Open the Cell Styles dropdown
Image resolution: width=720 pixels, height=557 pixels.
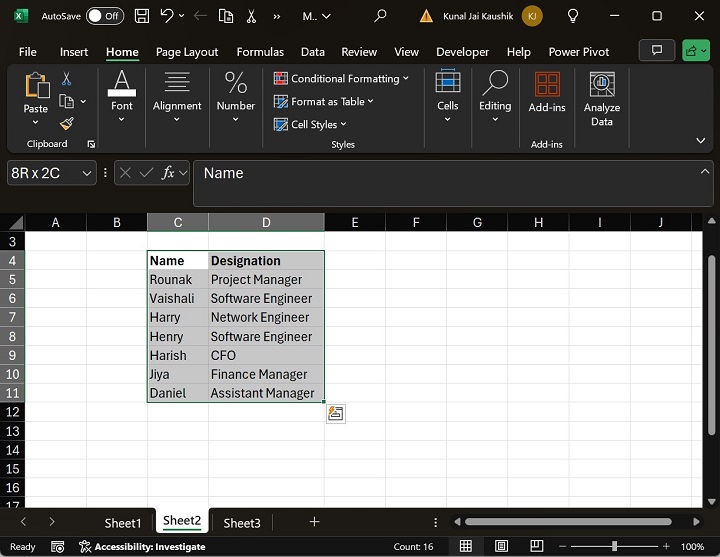311,125
